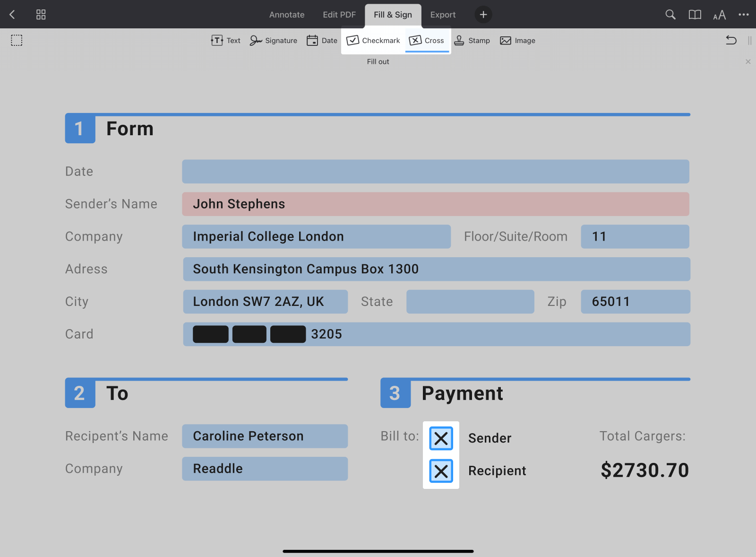The image size is (756, 557).
Task: Open a new tab with the plus button
Action: point(483,14)
